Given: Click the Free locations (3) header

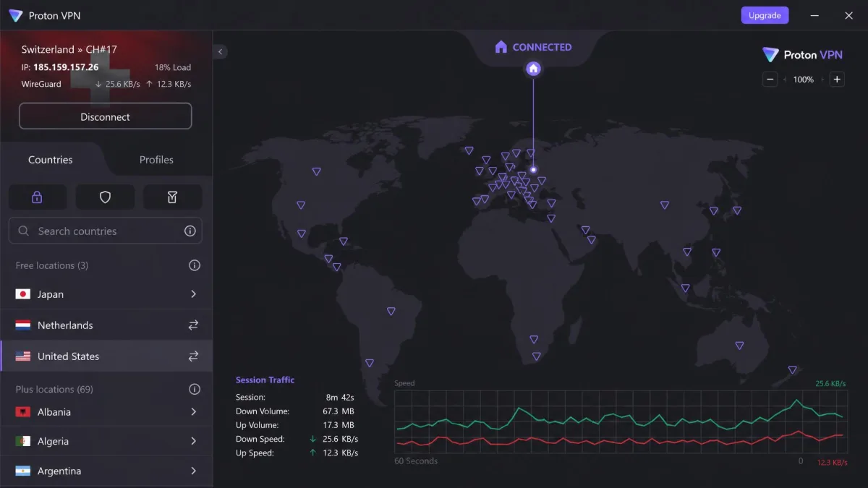Looking at the screenshot, I should coord(52,265).
